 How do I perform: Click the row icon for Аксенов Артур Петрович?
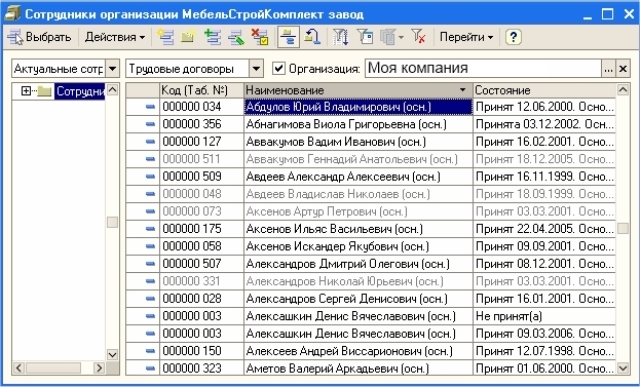151,211
